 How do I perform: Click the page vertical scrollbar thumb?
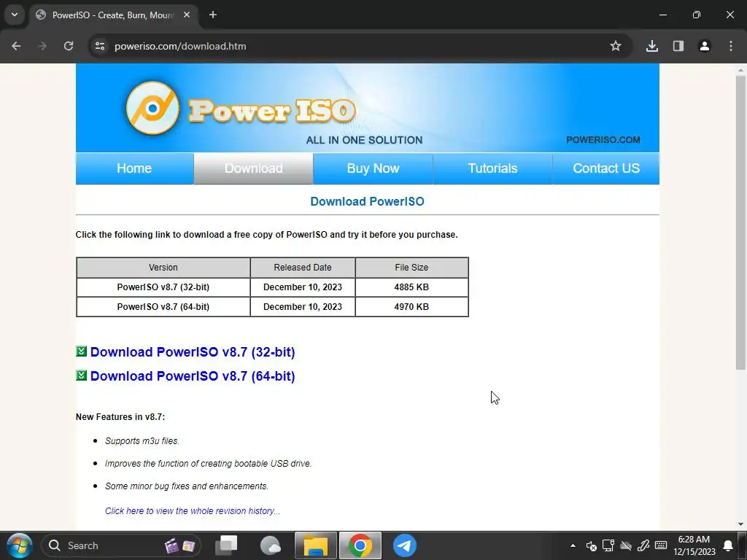[740, 222]
